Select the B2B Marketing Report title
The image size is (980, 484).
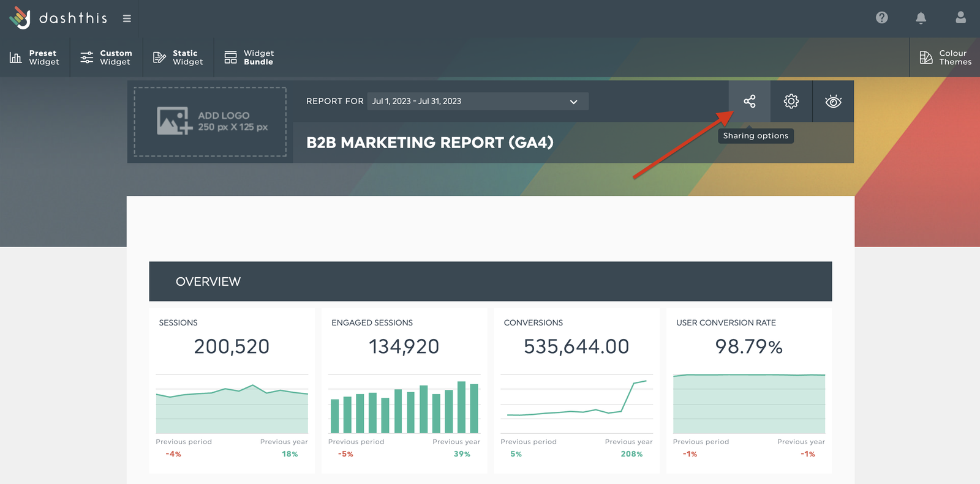pyautogui.click(x=430, y=143)
